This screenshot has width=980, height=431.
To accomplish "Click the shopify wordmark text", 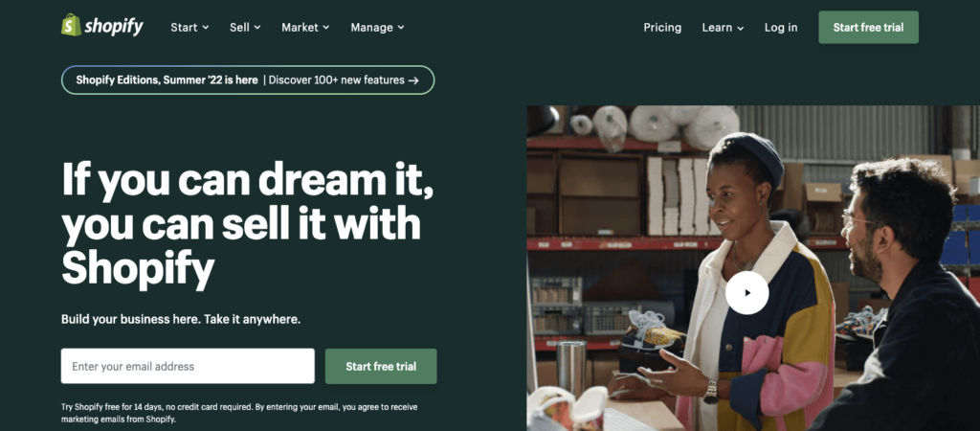I will click(x=114, y=26).
